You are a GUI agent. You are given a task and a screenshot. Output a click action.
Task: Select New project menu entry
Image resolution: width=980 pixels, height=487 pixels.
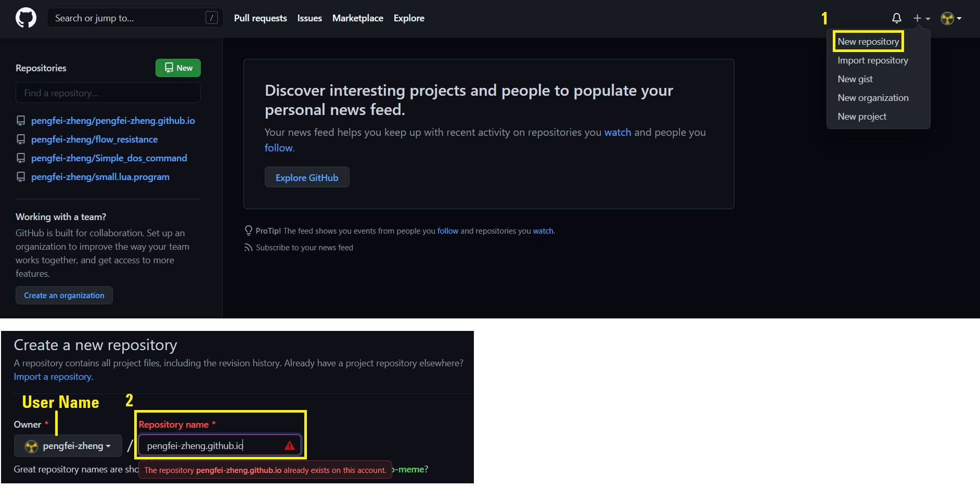pos(862,117)
